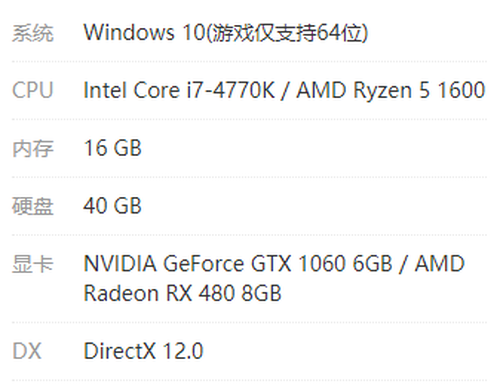
Task: Click the dotted divider below 系统 row
Action: (x=249, y=61)
